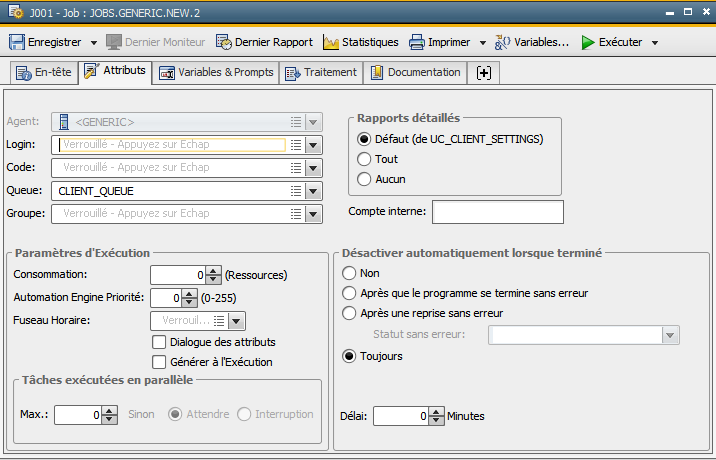Check Générer à l'Exécution
Image resolution: width=716 pixels, height=460 pixels.
[159, 362]
